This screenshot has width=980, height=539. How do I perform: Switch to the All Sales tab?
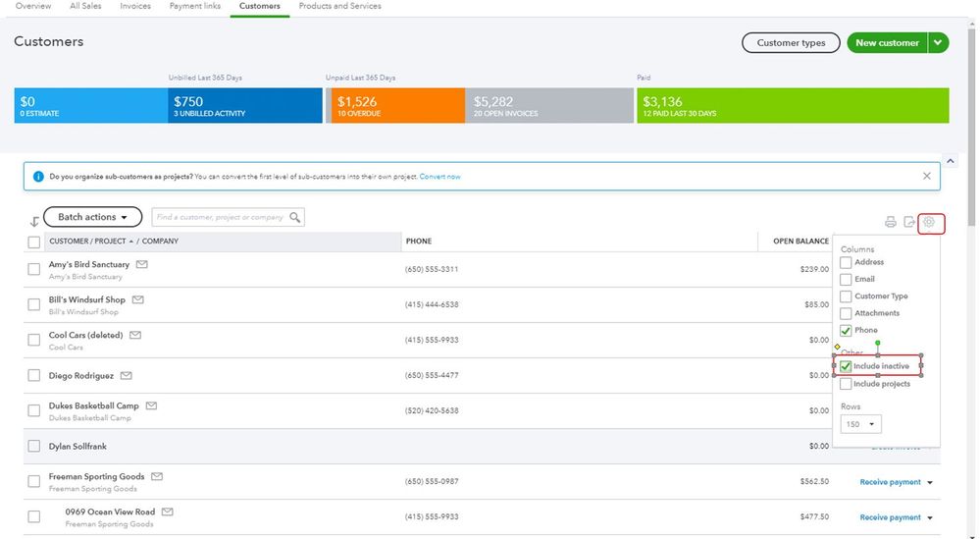point(85,6)
